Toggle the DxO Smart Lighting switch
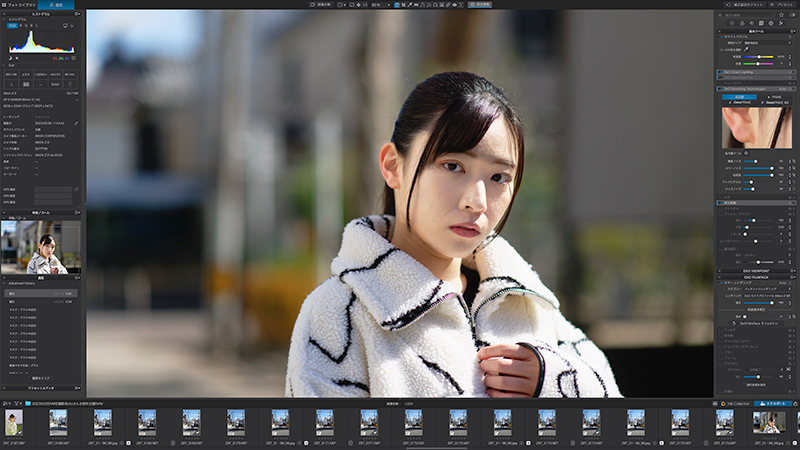Screen dimensions: 800x450 tap(721, 72)
